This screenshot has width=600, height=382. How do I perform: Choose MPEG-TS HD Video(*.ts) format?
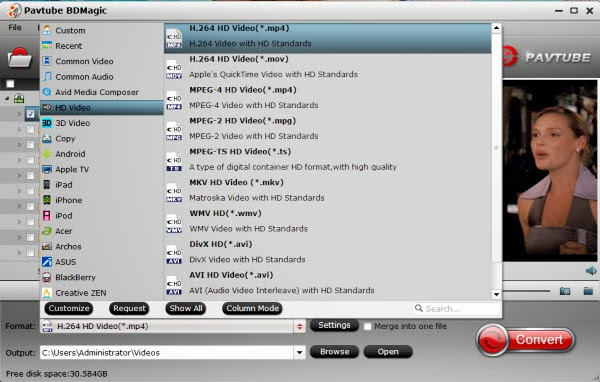[328, 160]
